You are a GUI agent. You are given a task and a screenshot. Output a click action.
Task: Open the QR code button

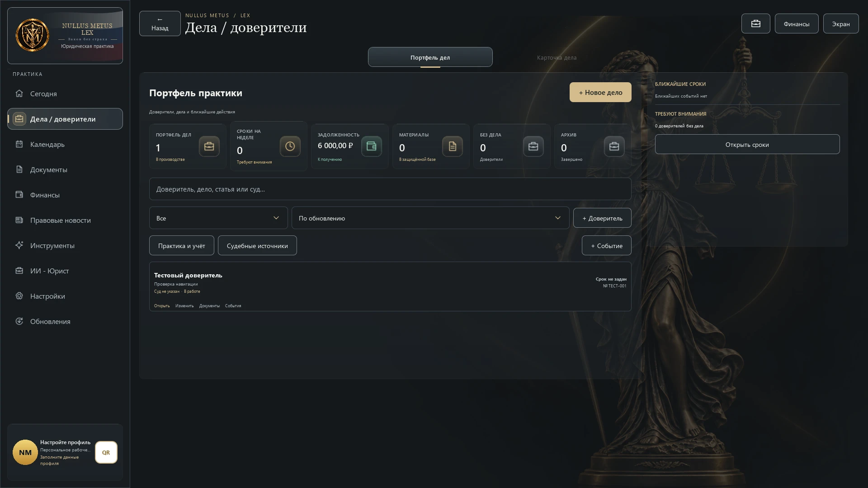(x=106, y=452)
